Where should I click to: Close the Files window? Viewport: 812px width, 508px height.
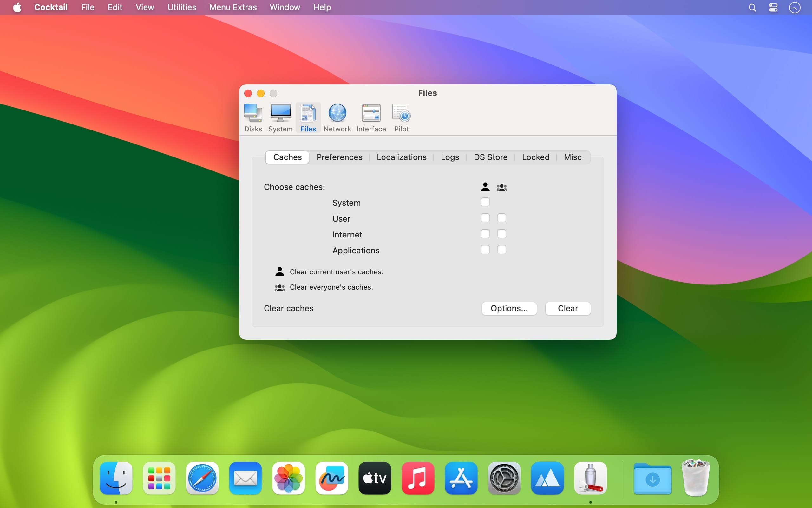click(248, 93)
